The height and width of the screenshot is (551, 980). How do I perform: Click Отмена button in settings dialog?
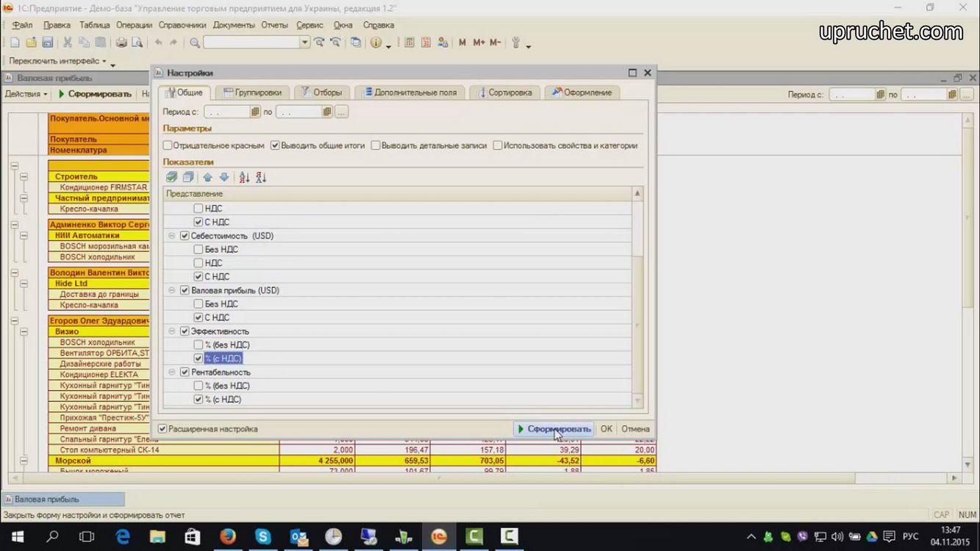coord(635,429)
